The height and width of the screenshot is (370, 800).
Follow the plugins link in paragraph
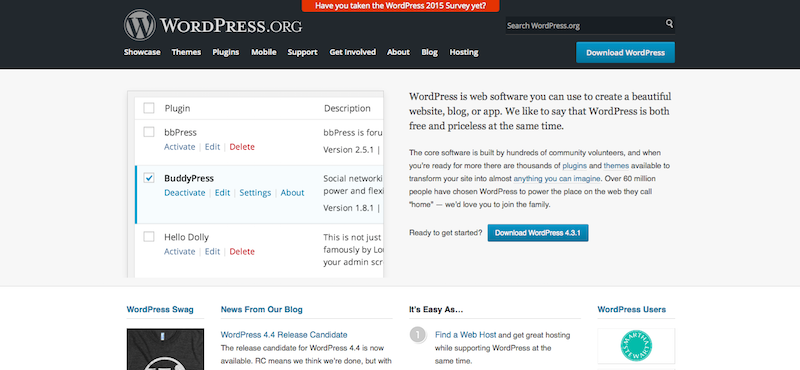(x=574, y=166)
